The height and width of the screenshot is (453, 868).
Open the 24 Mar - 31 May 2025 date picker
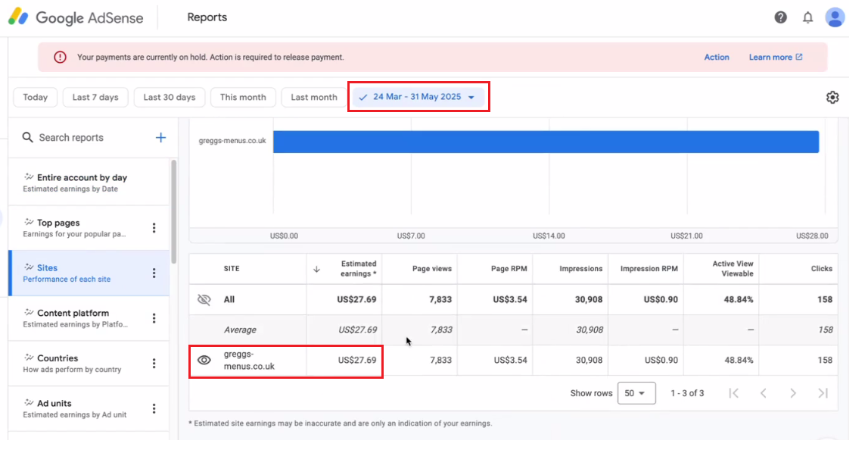[x=418, y=97]
